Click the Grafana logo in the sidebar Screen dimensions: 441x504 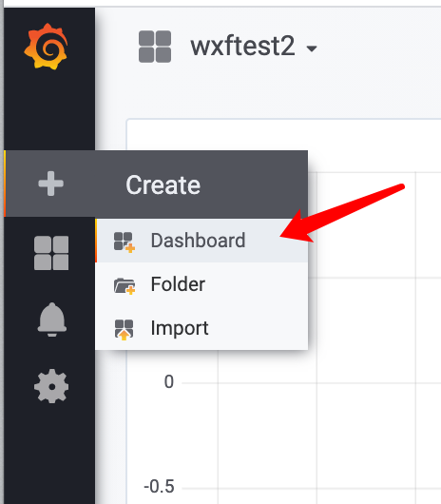(46, 47)
